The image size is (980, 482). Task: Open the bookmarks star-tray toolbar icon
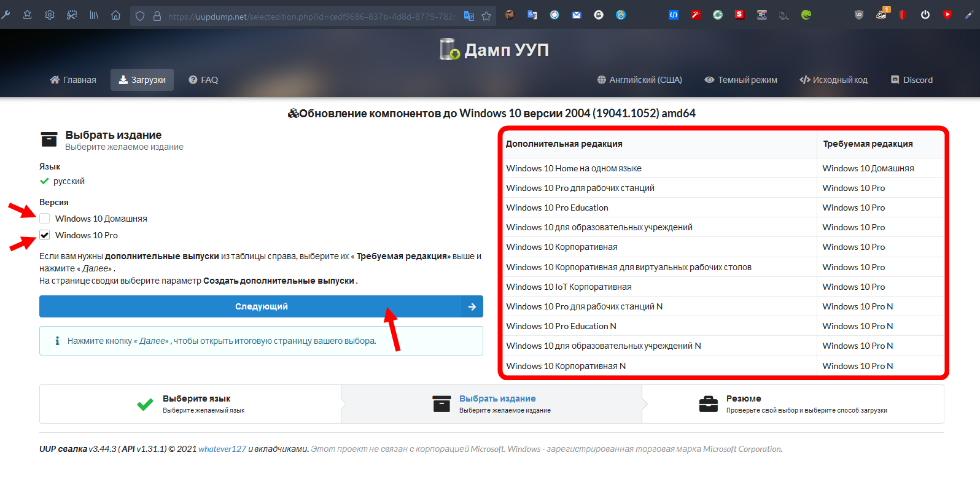tap(28, 15)
